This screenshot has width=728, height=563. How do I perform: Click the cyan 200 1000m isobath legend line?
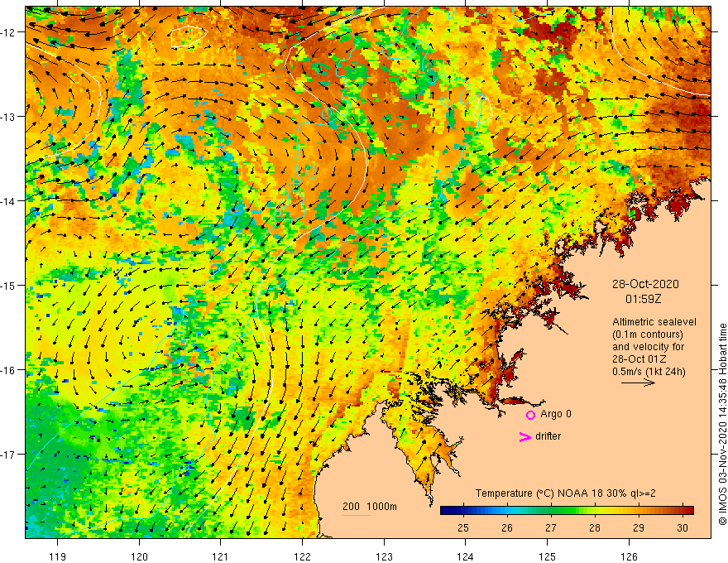[x=356, y=515]
